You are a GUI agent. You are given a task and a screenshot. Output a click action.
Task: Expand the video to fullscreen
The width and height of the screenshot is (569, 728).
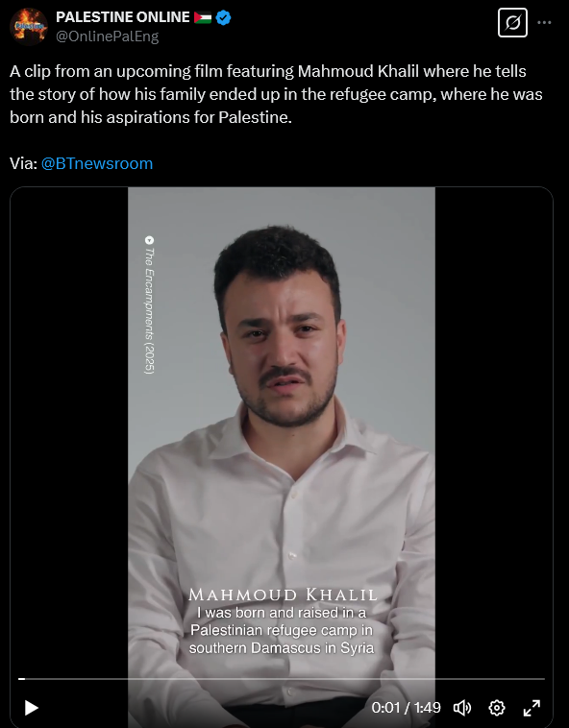pyautogui.click(x=532, y=708)
